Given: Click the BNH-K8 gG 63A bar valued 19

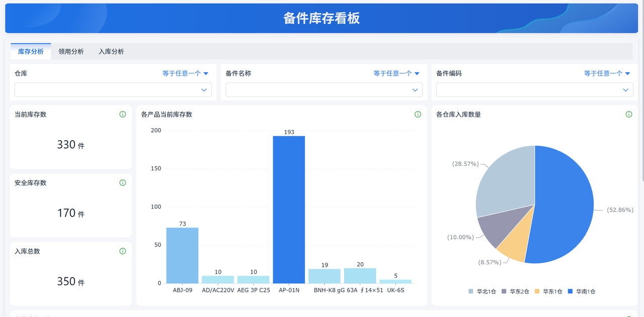Looking at the screenshot, I should tap(325, 276).
